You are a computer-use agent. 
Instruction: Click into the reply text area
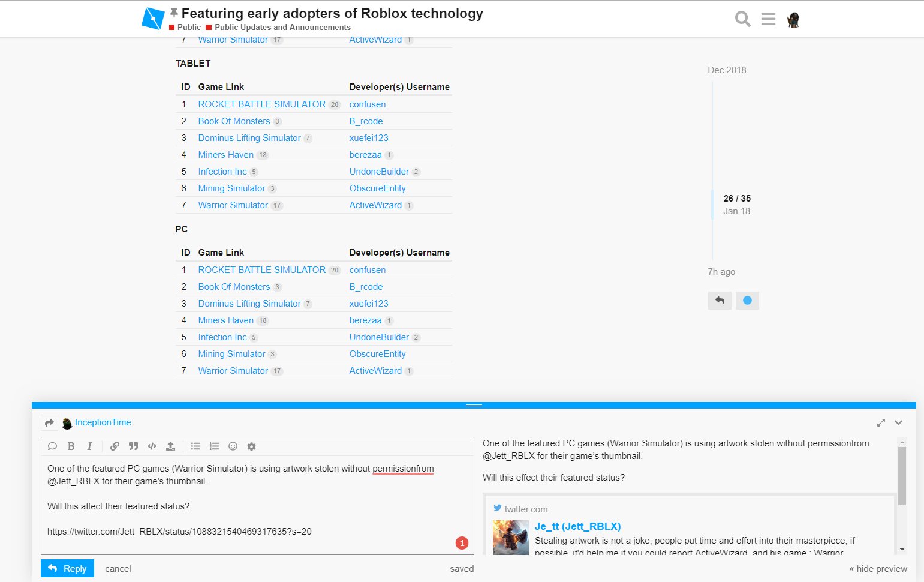coord(257,505)
